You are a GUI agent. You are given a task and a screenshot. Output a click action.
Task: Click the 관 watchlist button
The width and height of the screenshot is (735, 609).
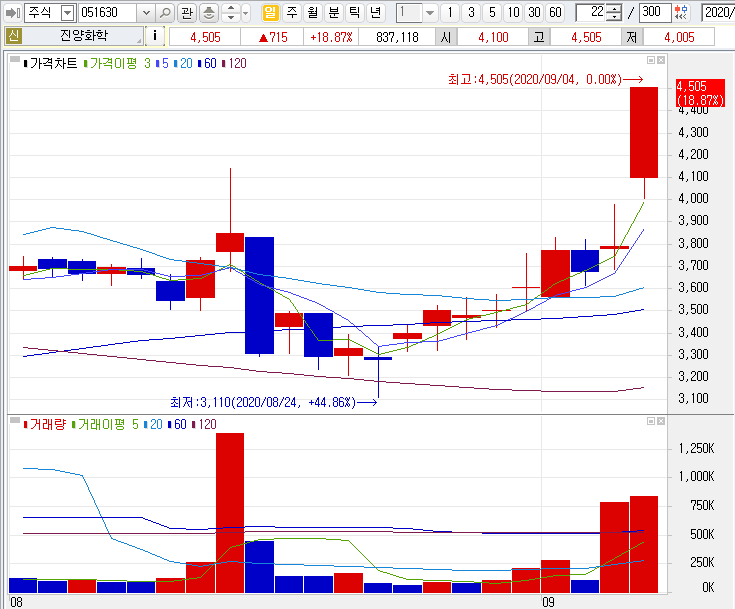pos(187,13)
